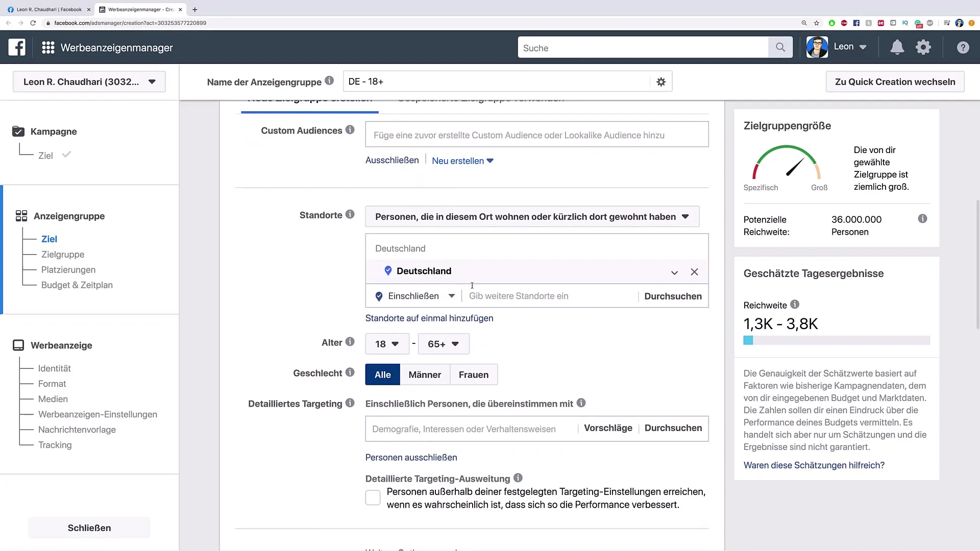The width and height of the screenshot is (980, 551).
Task: Go to Zielgruppe section in sidebar
Action: pyautogui.click(x=63, y=254)
